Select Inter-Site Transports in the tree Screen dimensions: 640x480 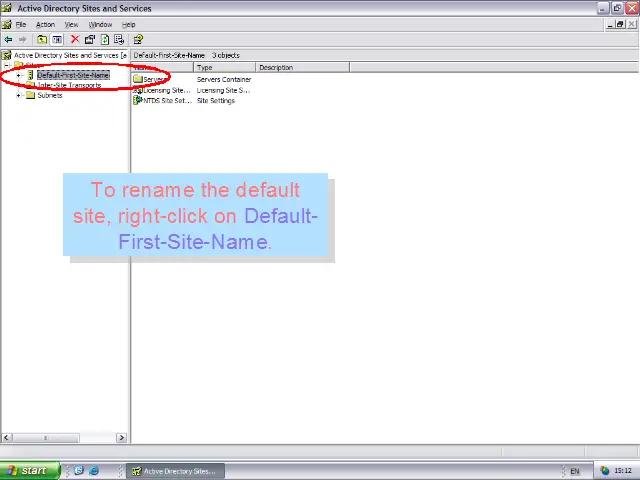click(69, 85)
